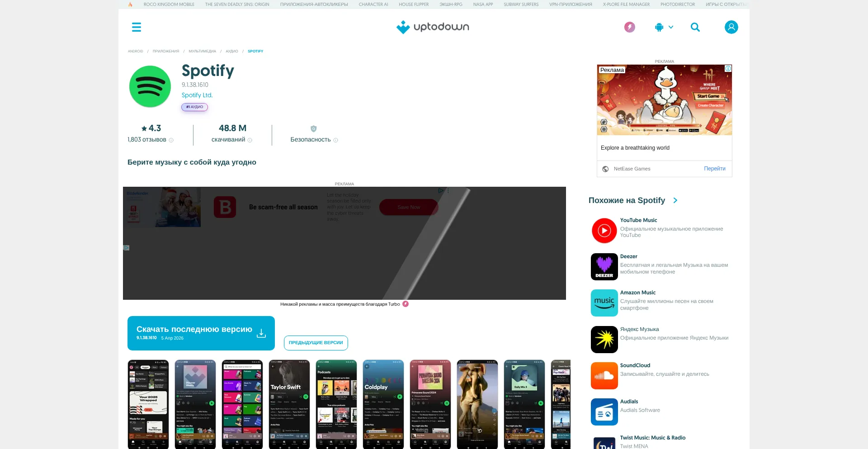Open the search magnifier
868x449 pixels.
pyautogui.click(x=695, y=27)
